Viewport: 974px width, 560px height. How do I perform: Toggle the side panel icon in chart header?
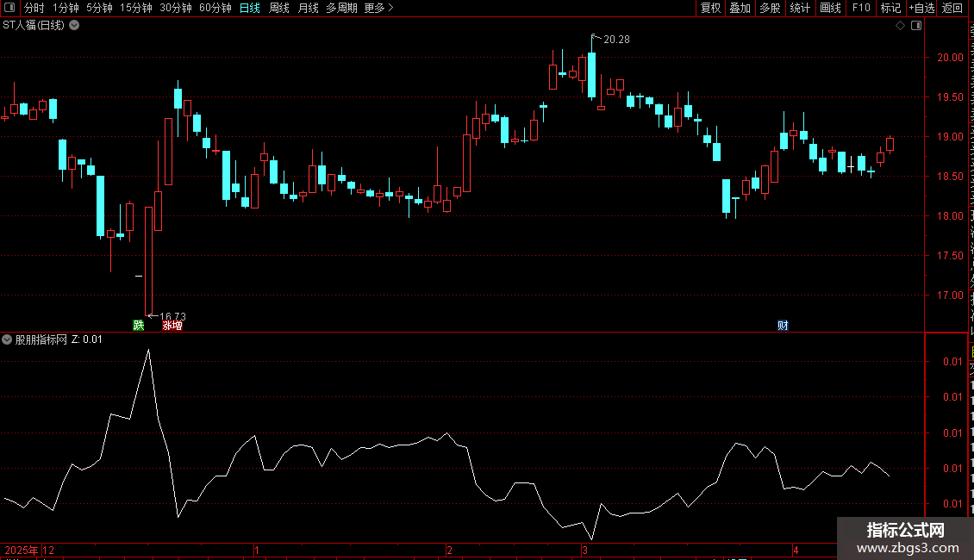[916, 26]
